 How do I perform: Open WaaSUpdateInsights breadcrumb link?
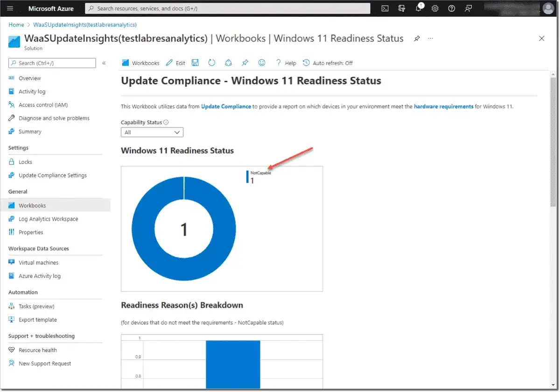click(85, 25)
